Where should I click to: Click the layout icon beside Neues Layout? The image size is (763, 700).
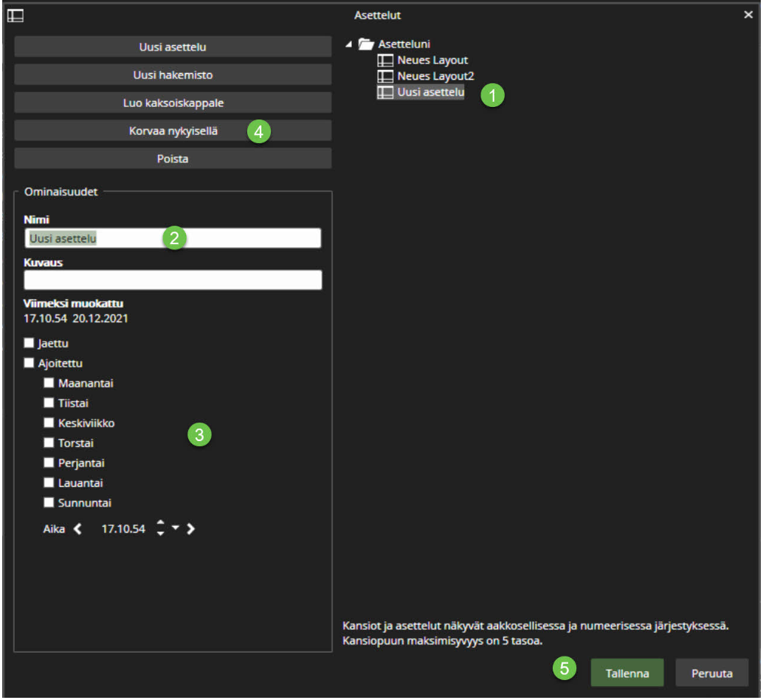point(384,60)
